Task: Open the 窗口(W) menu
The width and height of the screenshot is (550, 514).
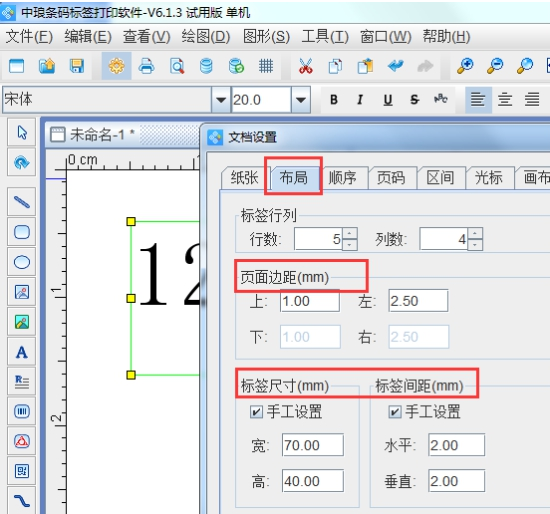Action: tap(385, 36)
